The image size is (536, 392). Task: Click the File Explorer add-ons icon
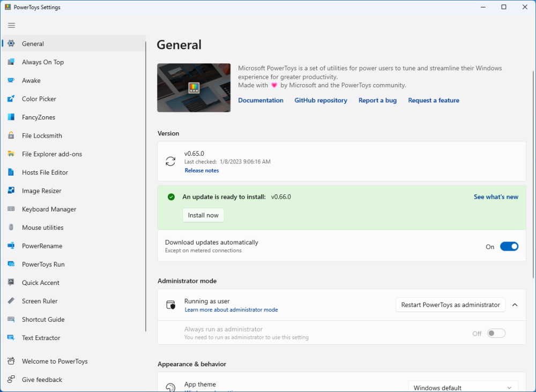[x=11, y=154]
